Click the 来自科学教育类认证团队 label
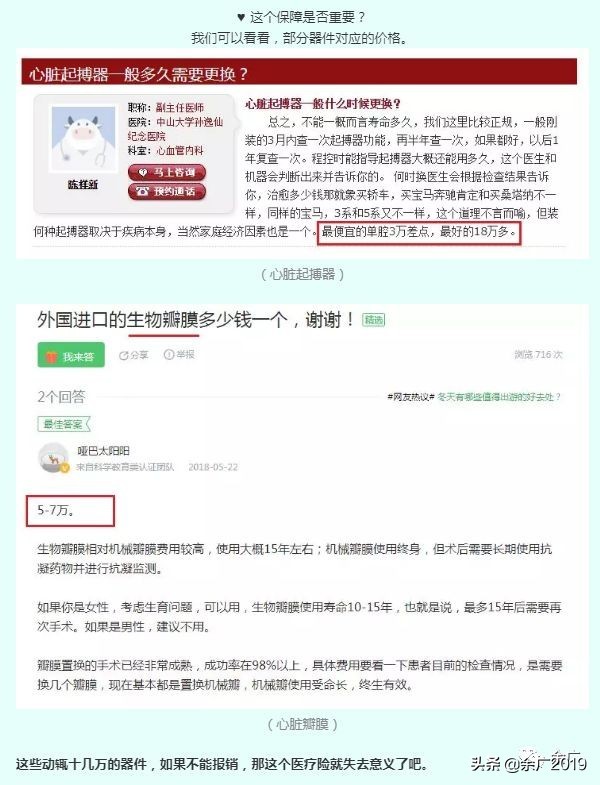600x785 pixels. tap(125, 467)
